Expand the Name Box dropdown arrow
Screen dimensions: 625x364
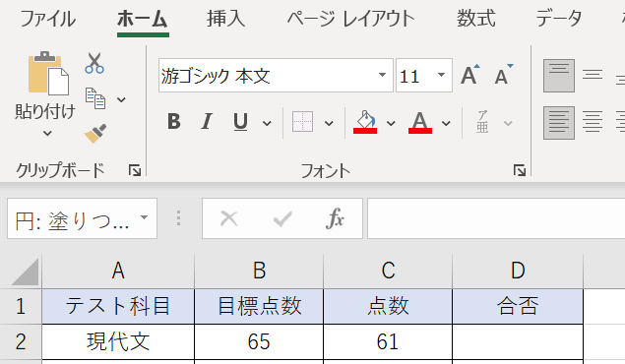[144, 217]
